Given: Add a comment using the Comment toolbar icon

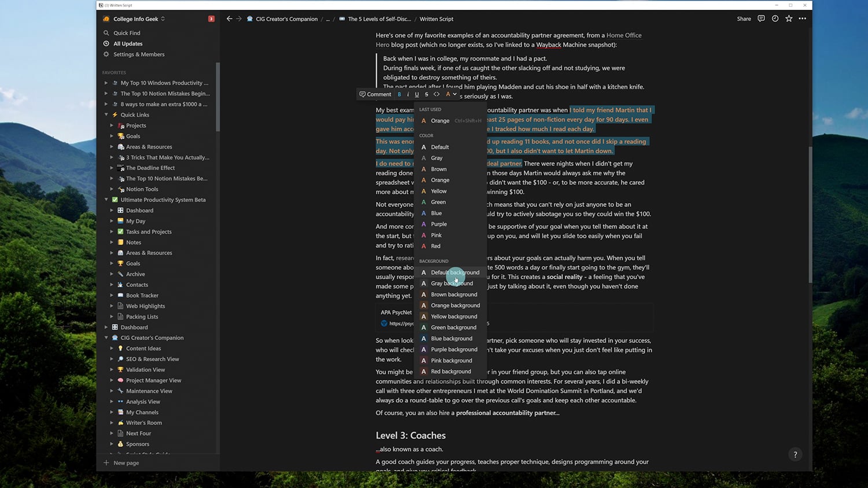Looking at the screenshot, I should click(x=375, y=94).
